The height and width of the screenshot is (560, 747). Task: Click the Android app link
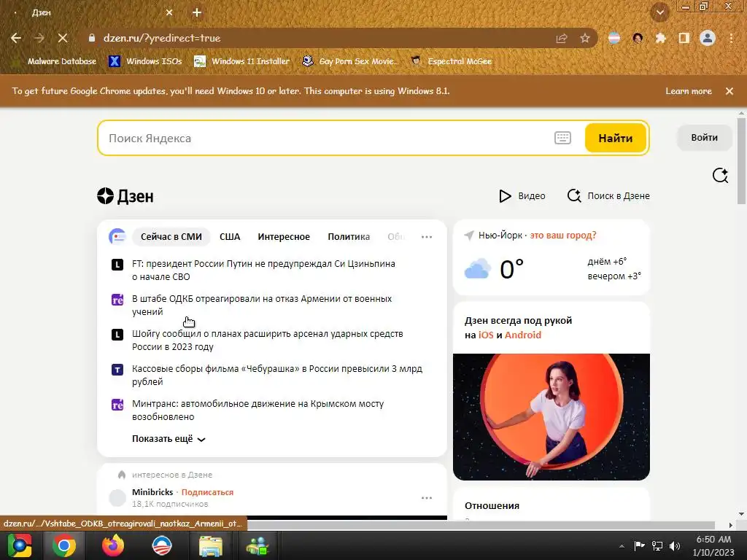point(523,335)
